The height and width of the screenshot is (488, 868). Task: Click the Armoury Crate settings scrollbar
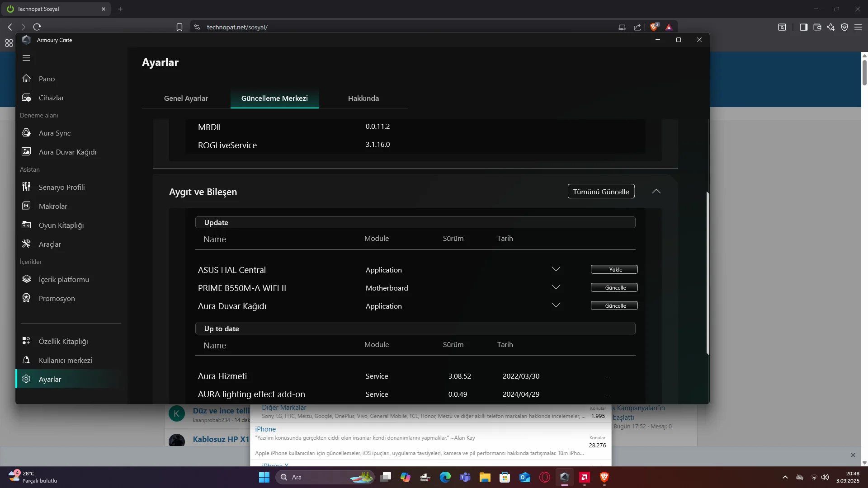(708, 271)
